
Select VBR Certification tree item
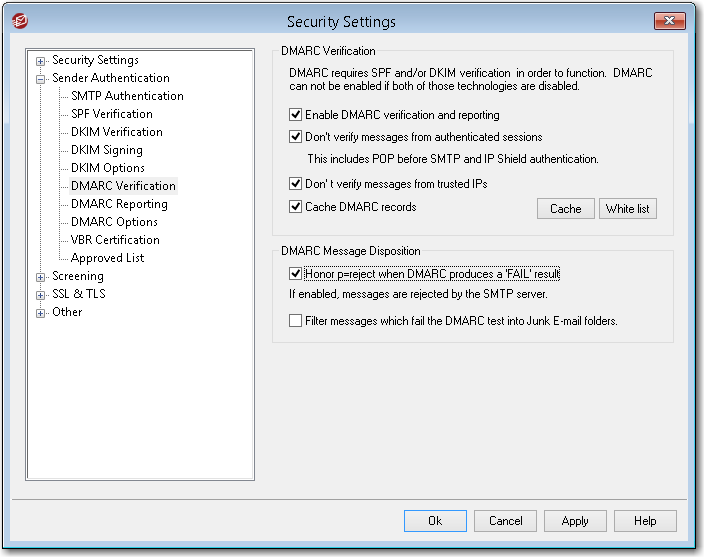(x=115, y=240)
